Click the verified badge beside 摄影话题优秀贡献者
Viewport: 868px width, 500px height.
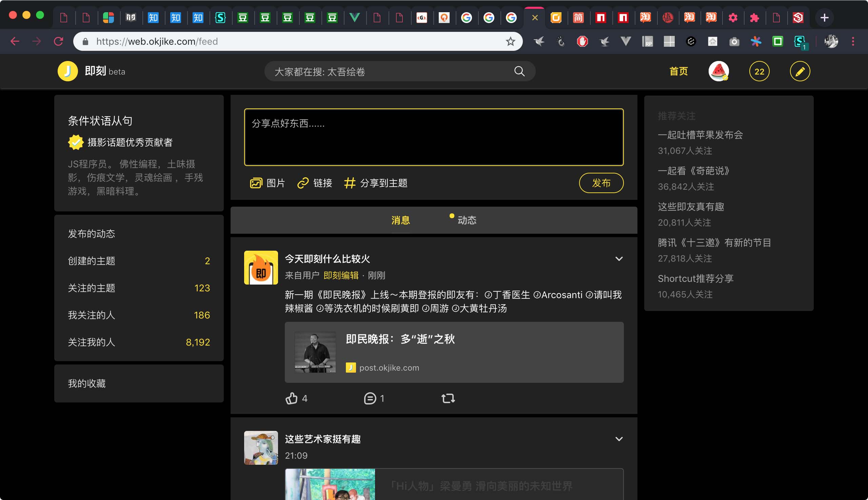pyautogui.click(x=76, y=142)
